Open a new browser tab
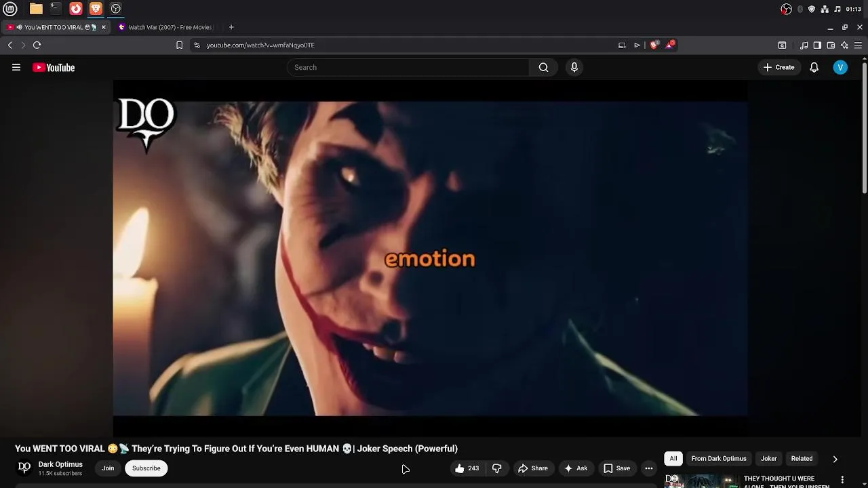 pyautogui.click(x=231, y=27)
